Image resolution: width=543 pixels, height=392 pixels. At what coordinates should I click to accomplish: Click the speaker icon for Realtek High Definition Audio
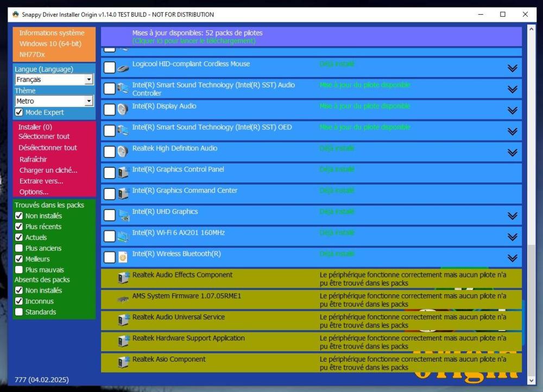click(x=123, y=152)
